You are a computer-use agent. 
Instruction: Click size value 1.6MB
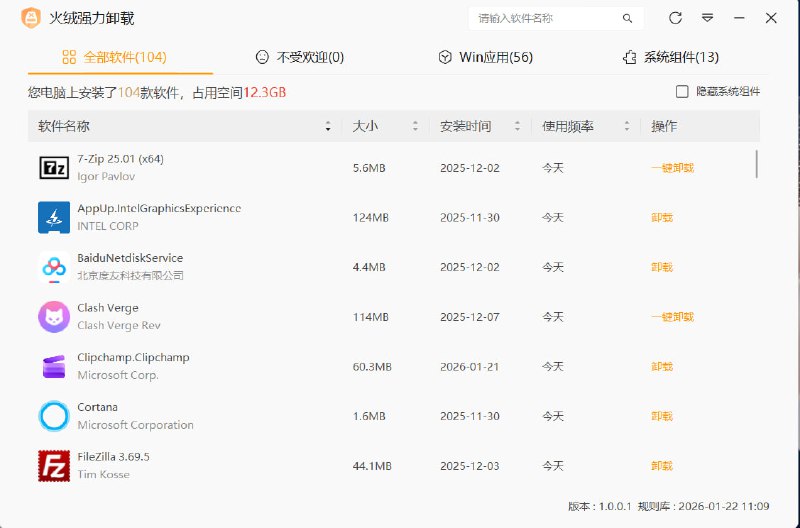(369, 416)
